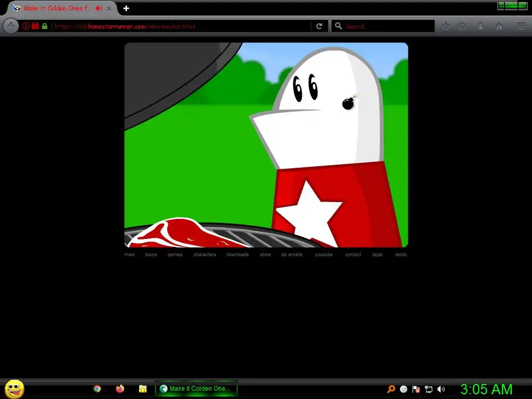The image size is (532, 399).
Task: Open a new tab with the plus button
Action: 126,8
